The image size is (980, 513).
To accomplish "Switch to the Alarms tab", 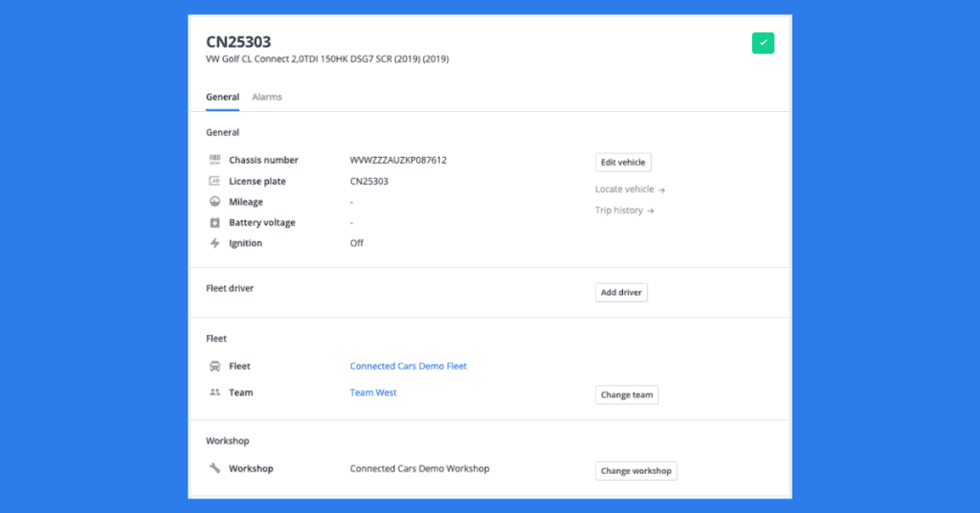I will (267, 97).
